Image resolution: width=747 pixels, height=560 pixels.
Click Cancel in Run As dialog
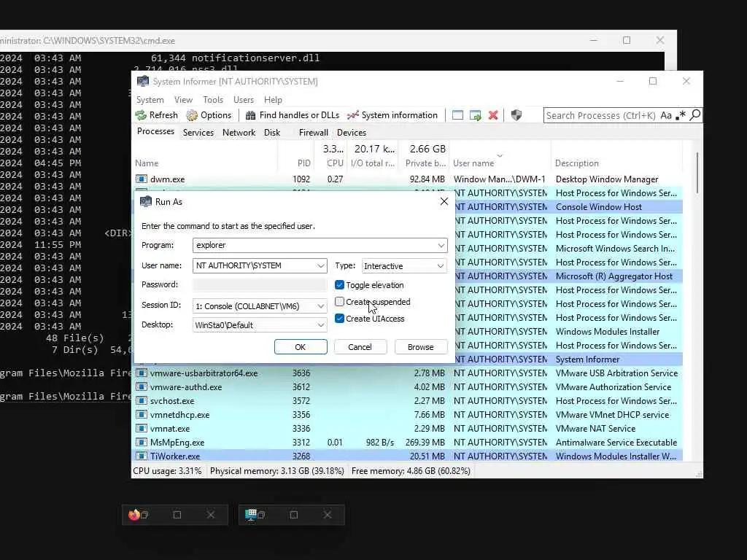click(360, 346)
